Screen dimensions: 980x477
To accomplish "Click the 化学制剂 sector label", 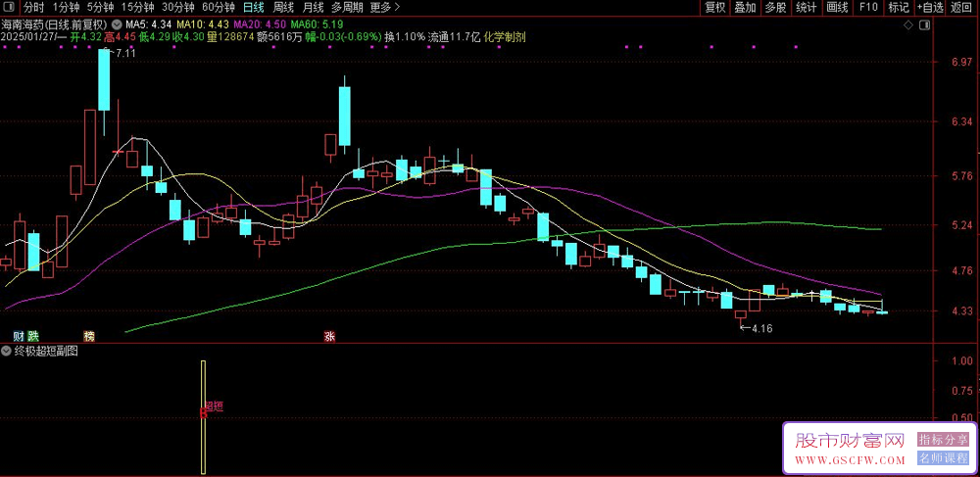I will point(505,37).
